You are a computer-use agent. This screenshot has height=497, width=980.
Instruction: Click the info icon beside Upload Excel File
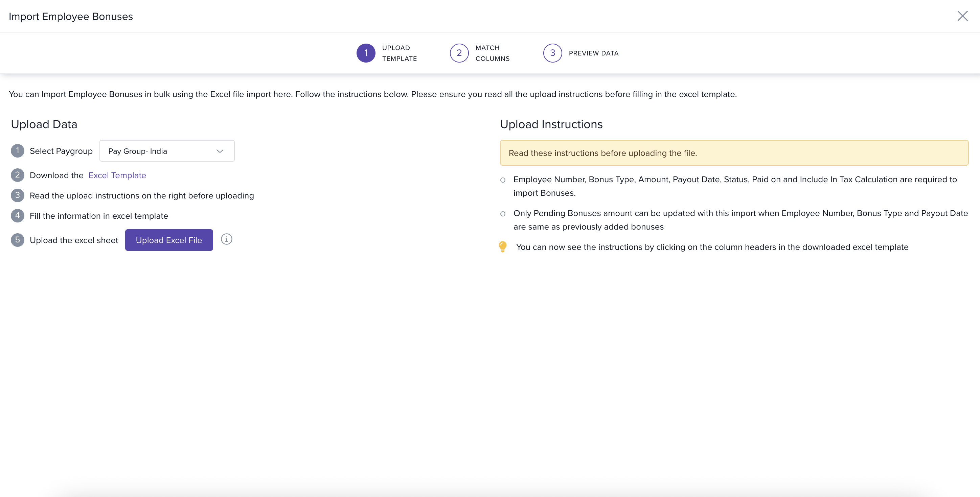tap(226, 239)
